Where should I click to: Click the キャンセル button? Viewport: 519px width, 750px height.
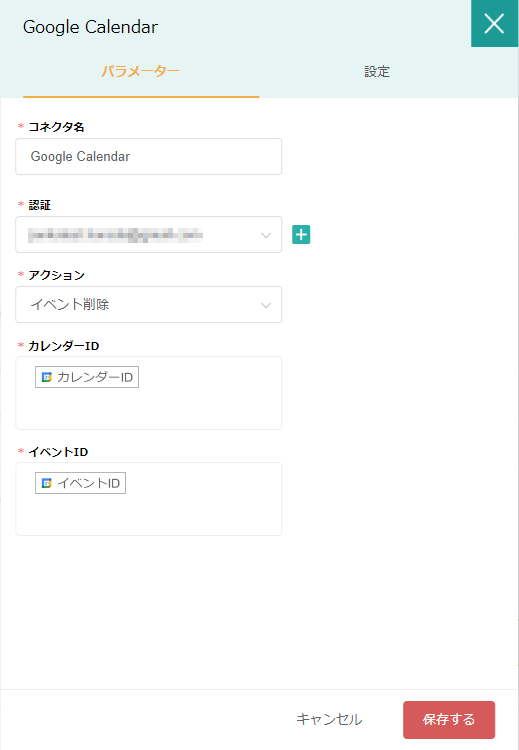(x=329, y=719)
